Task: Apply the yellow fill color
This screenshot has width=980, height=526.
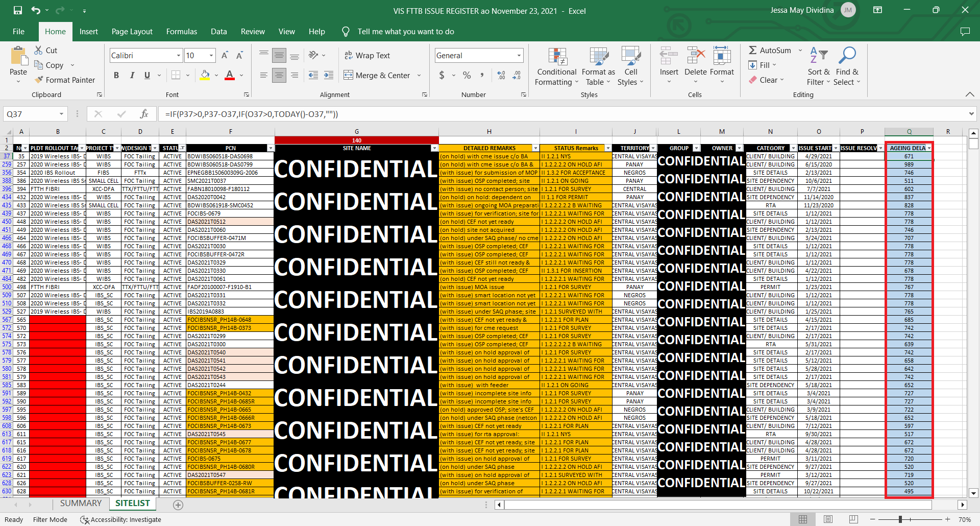Action: (205, 75)
